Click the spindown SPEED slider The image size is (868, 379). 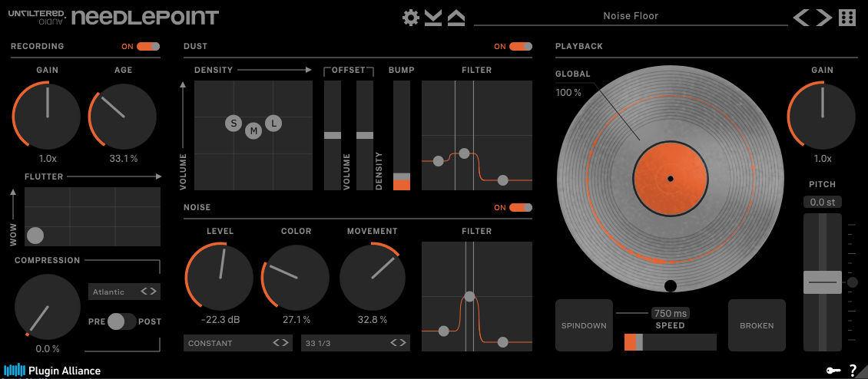[x=671, y=342]
